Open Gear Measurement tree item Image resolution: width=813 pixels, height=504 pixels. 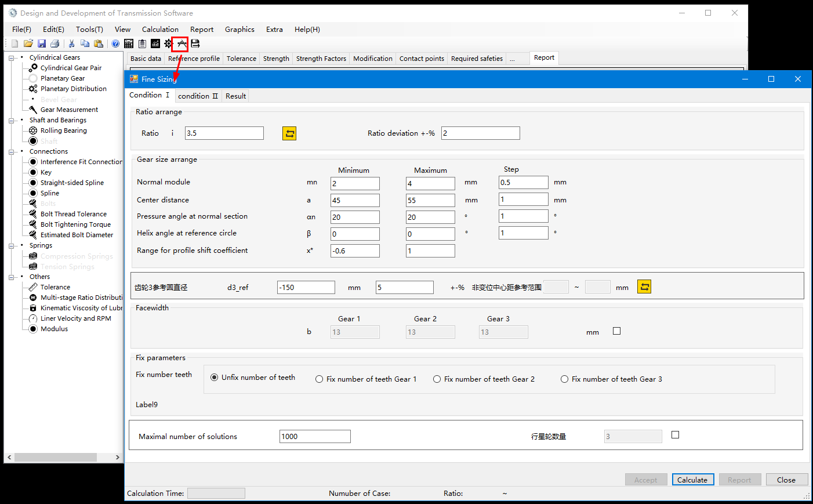[69, 110]
